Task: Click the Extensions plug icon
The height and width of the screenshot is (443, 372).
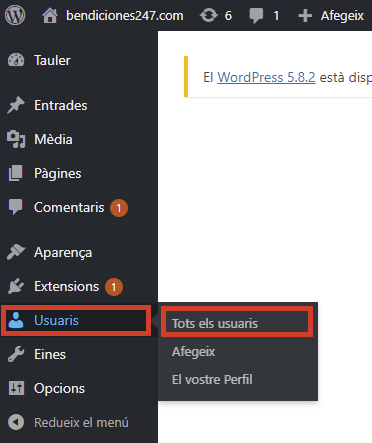Action: [16, 286]
